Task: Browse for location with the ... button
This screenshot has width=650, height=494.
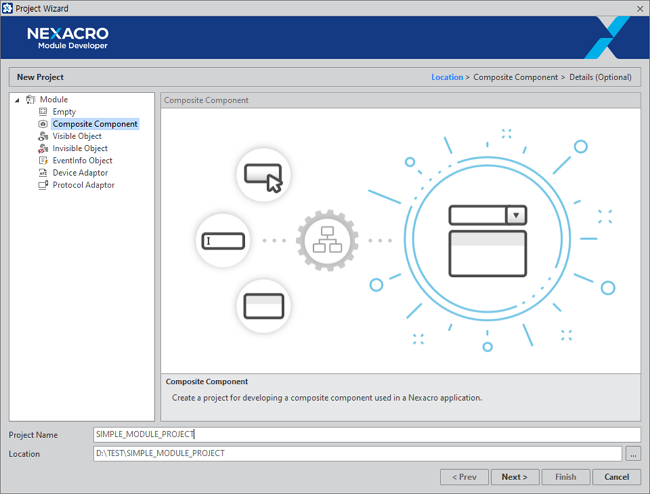Action: (632, 453)
